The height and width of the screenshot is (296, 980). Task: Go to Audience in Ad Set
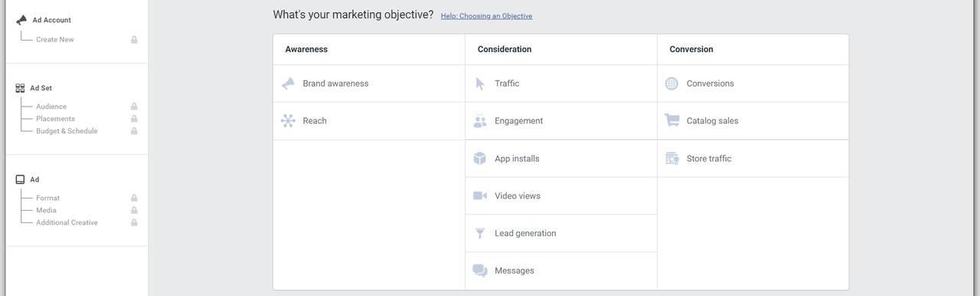coord(51,107)
